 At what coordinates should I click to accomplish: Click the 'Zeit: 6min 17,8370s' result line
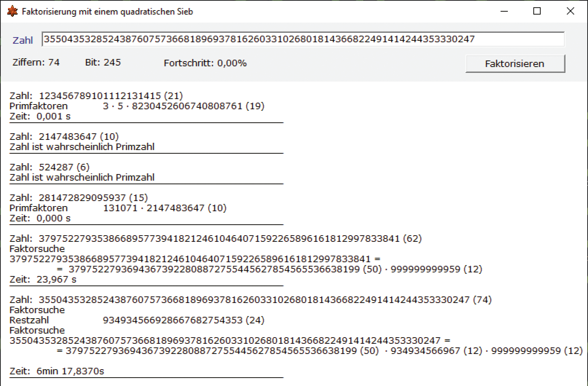pyautogui.click(x=57, y=371)
